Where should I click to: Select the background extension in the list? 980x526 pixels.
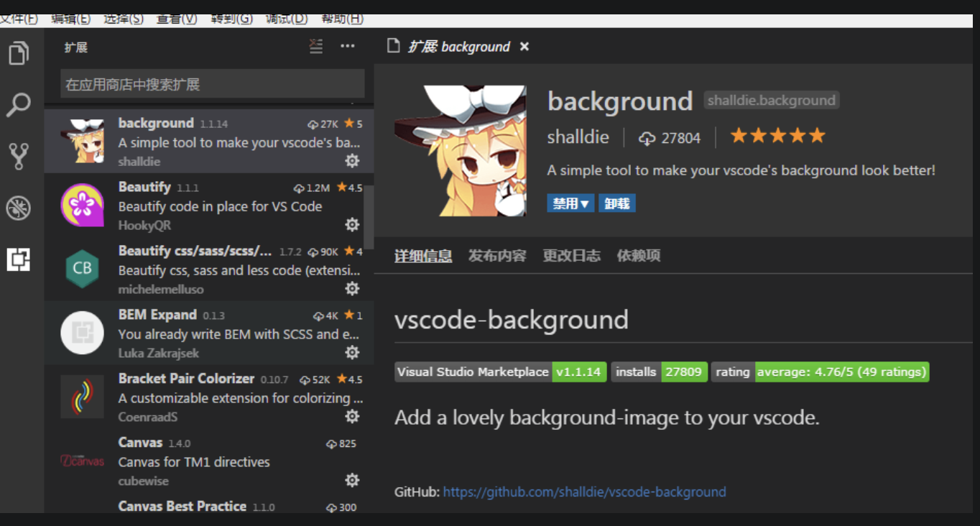(x=209, y=142)
